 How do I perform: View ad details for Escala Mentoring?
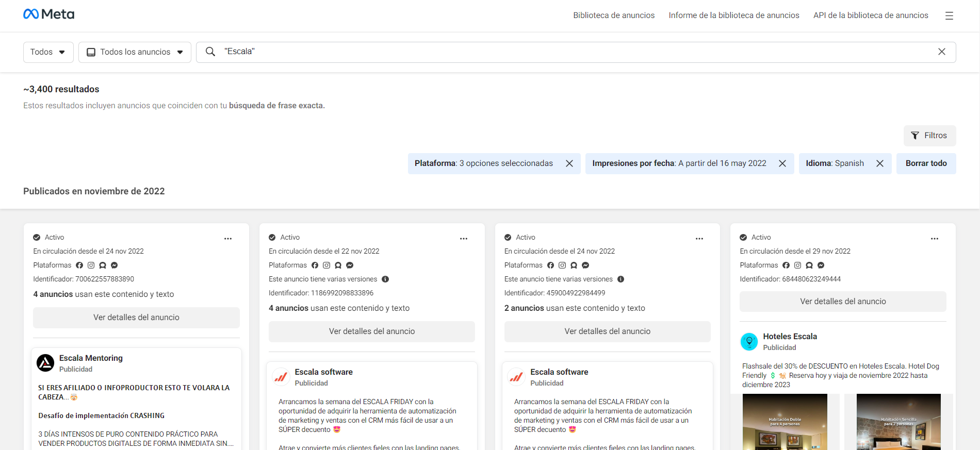click(x=136, y=318)
